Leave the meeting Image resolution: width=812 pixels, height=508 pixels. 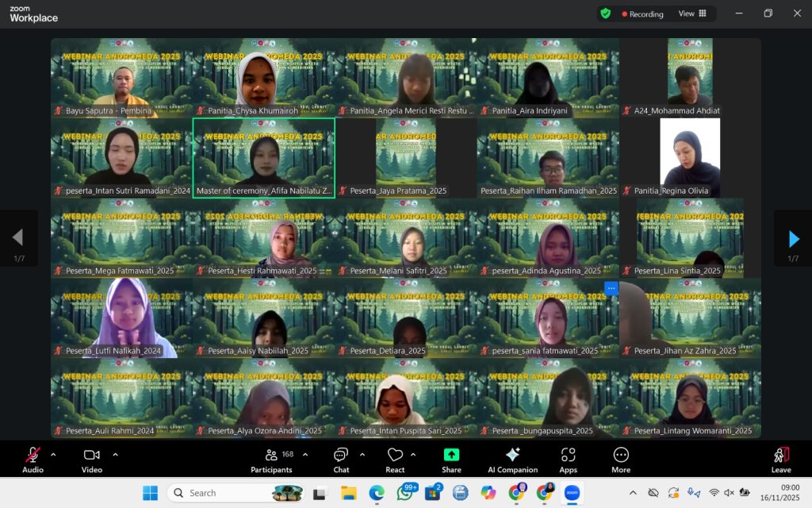pyautogui.click(x=781, y=459)
